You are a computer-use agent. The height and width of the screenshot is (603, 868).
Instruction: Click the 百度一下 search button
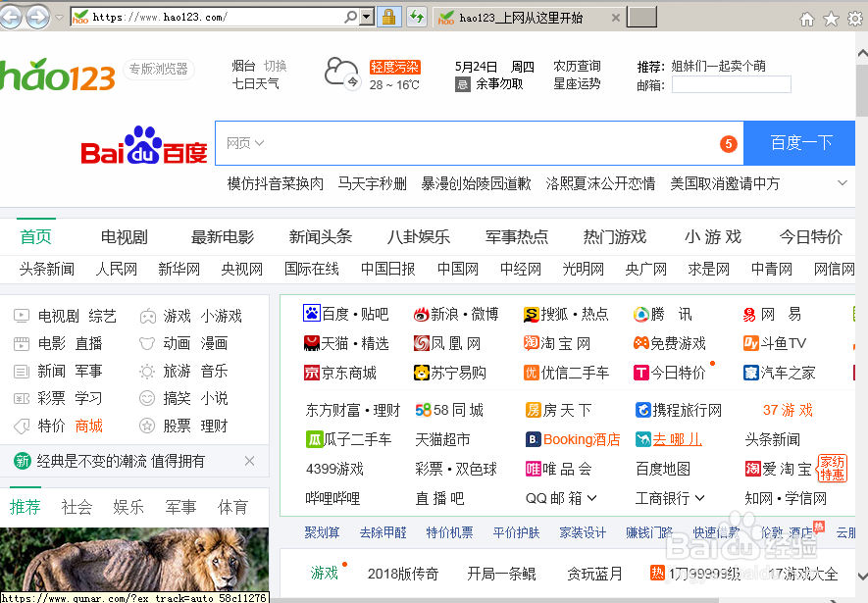pos(800,143)
